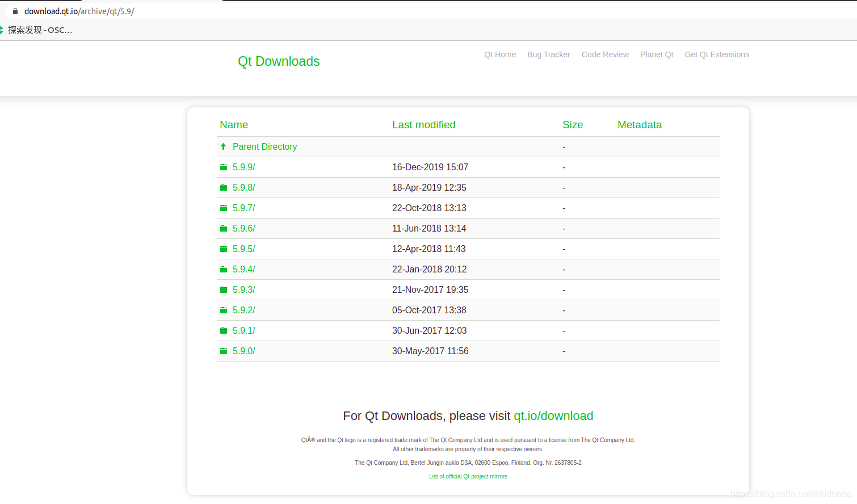This screenshot has height=504, width=857.
Task: Sort by Last modified column header
Action: 424,125
